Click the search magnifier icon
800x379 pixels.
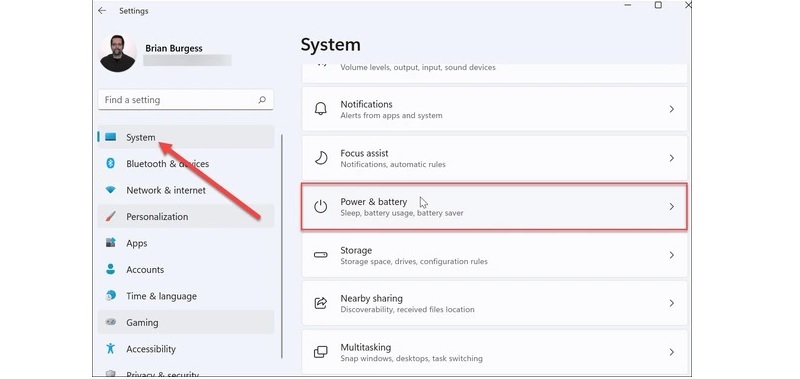(x=262, y=100)
